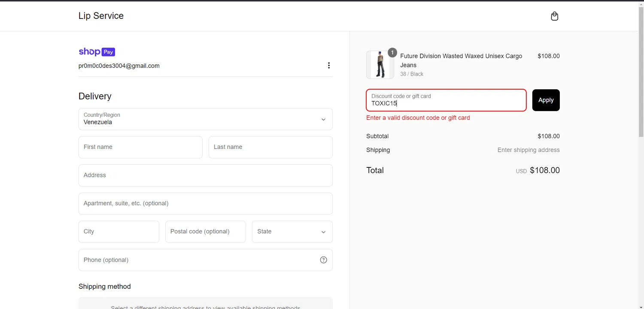Image resolution: width=644 pixels, height=309 pixels.
Task: Click the quantity badge on product image
Action: (x=392, y=52)
